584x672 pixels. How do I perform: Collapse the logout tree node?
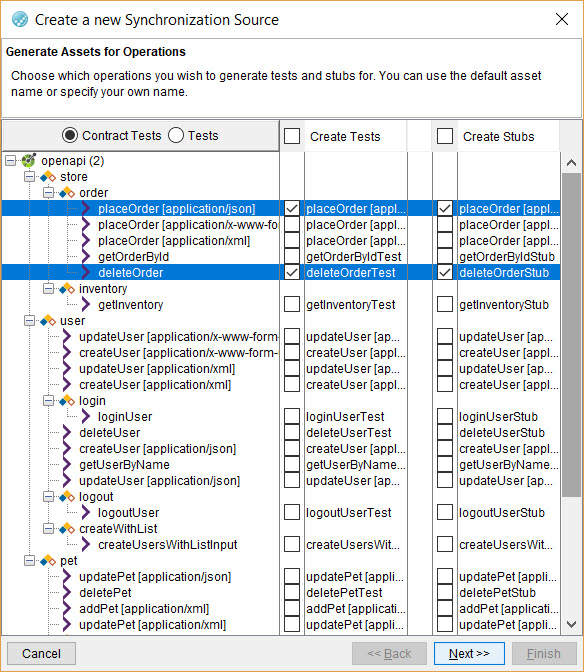coord(49,497)
